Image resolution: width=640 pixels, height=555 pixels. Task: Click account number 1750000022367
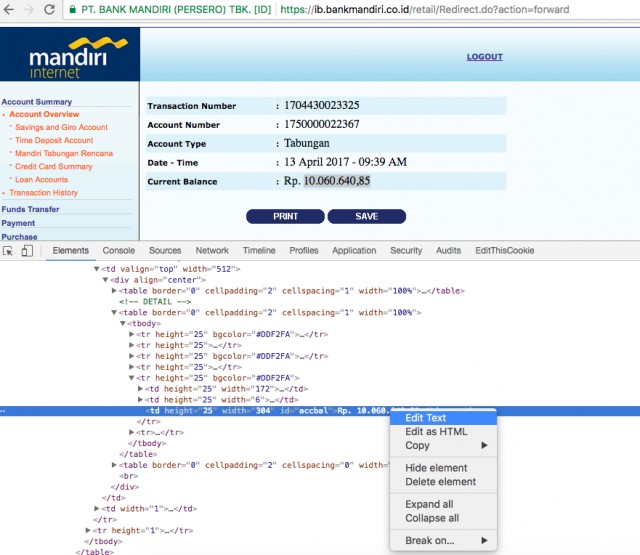click(x=322, y=124)
